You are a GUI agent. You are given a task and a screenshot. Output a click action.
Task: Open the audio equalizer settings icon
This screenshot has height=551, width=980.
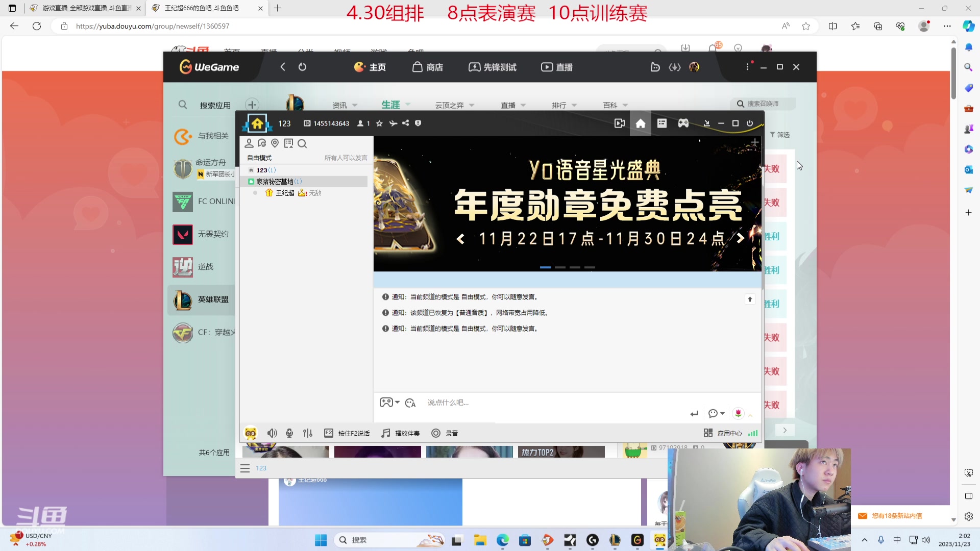point(307,433)
